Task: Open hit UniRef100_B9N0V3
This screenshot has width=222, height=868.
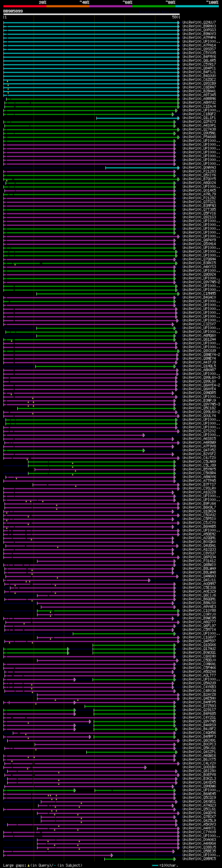Action: (199, 34)
